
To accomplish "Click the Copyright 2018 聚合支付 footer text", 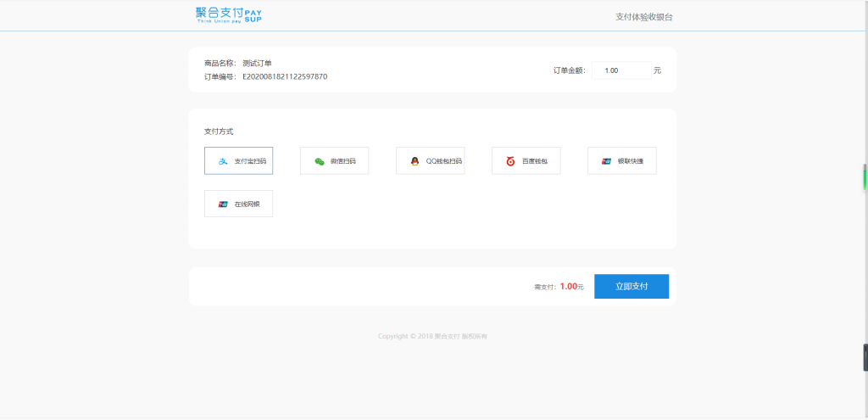I will [x=432, y=337].
